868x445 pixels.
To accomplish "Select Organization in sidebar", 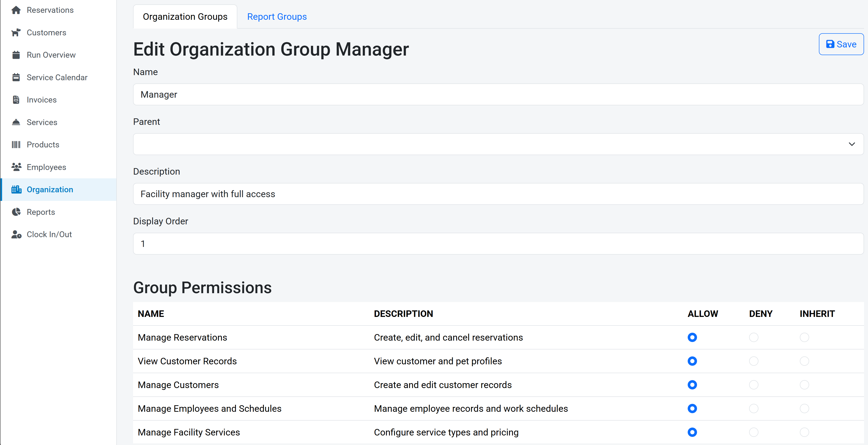I will click(59, 190).
